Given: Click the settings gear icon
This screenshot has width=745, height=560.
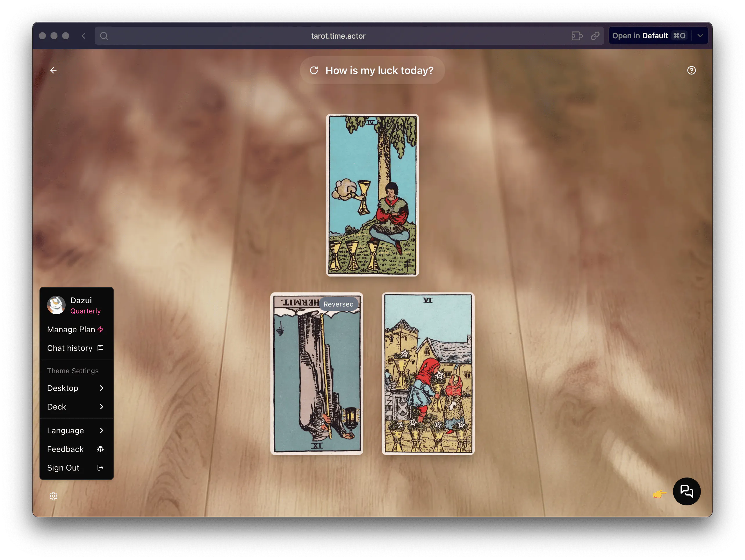Looking at the screenshot, I should pos(53,496).
